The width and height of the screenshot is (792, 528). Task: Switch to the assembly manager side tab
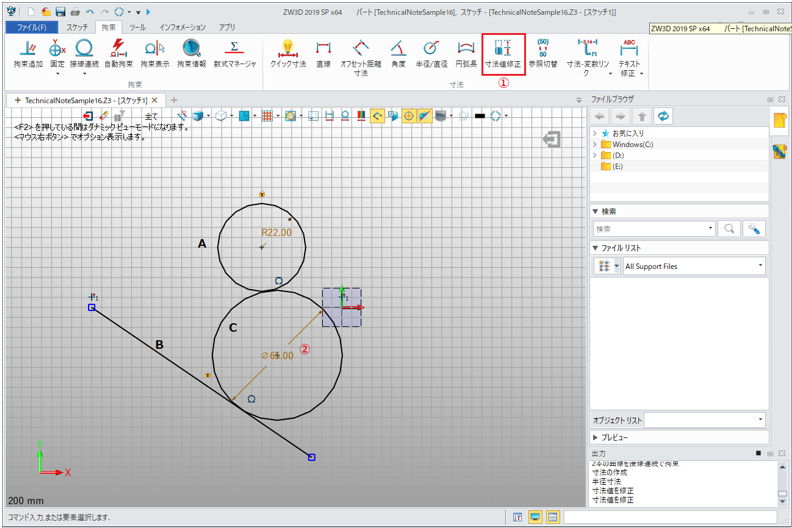779,152
